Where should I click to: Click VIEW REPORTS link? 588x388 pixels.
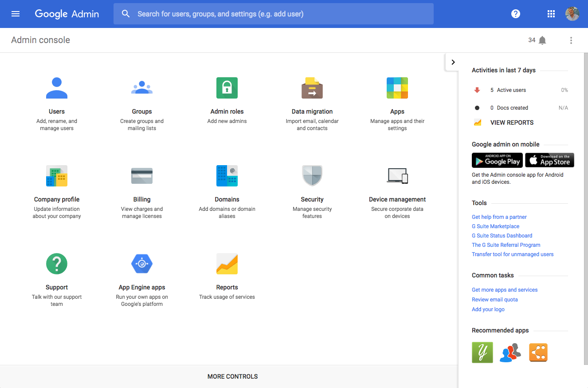(x=512, y=123)
